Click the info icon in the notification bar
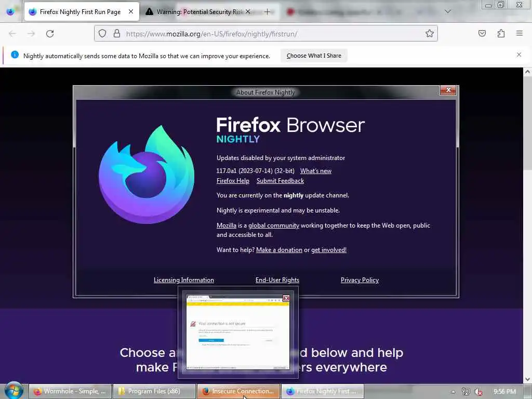Image resolution: width=532 pixels, height=399 pixels. tap(15, 55)
